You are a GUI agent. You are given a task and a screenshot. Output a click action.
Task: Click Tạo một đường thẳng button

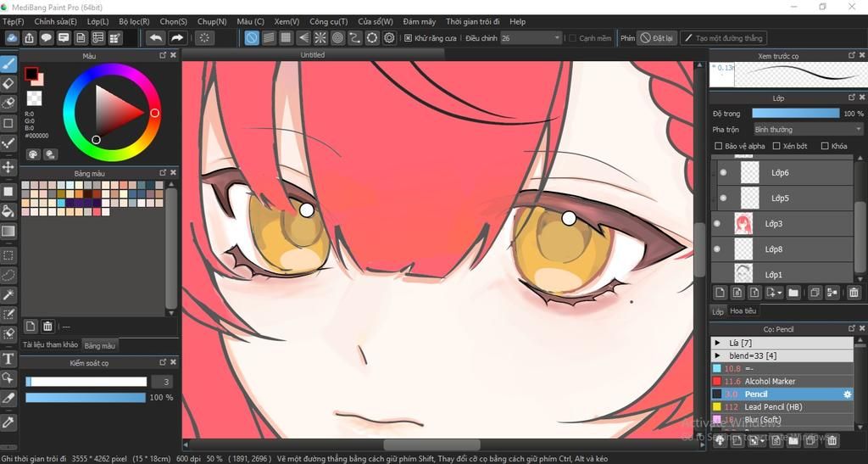click(724, 38)
